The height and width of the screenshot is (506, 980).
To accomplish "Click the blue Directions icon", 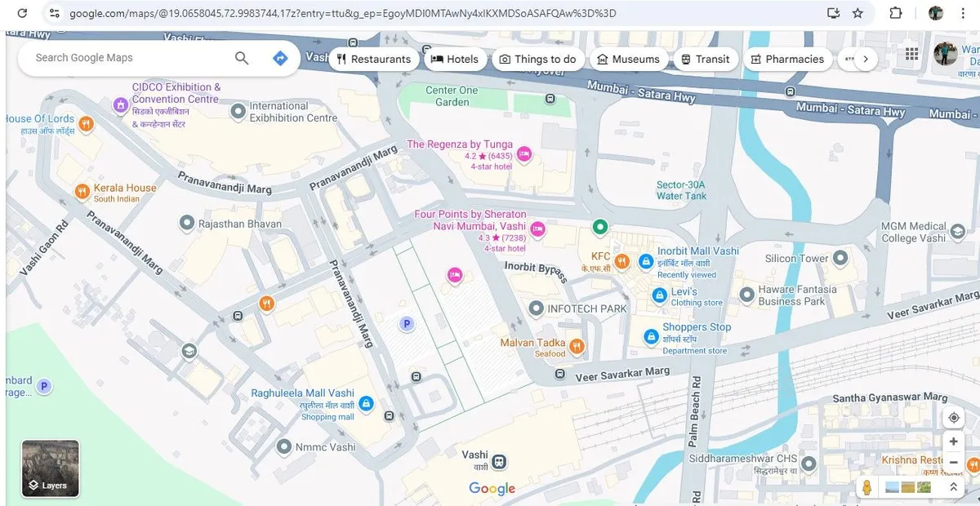I will click(280, 58).
